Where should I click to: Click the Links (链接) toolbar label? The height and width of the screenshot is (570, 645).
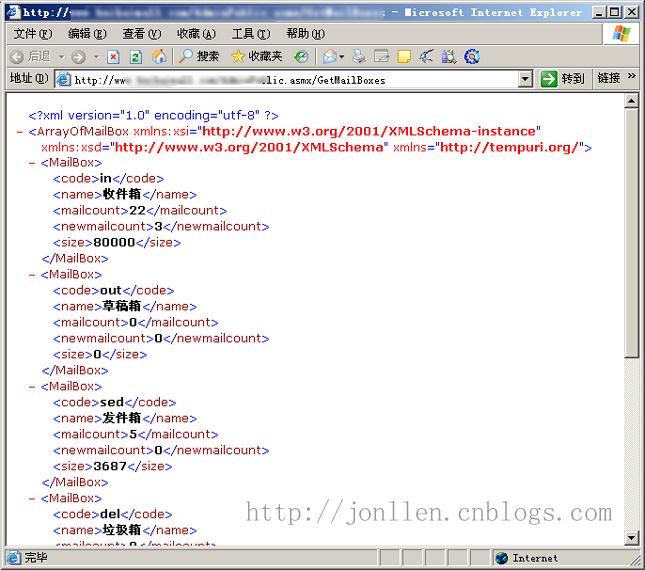click(x=608, y=78)
